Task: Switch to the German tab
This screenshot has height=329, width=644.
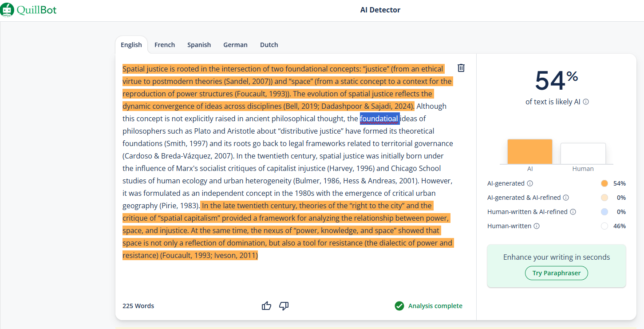Action: coord(235,45)
